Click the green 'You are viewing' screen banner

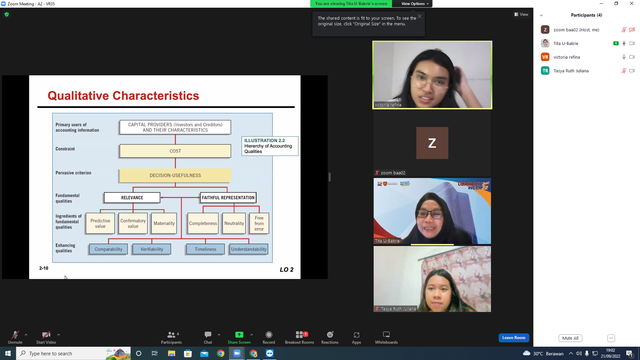pyautogui.click(x=351, y=4)
